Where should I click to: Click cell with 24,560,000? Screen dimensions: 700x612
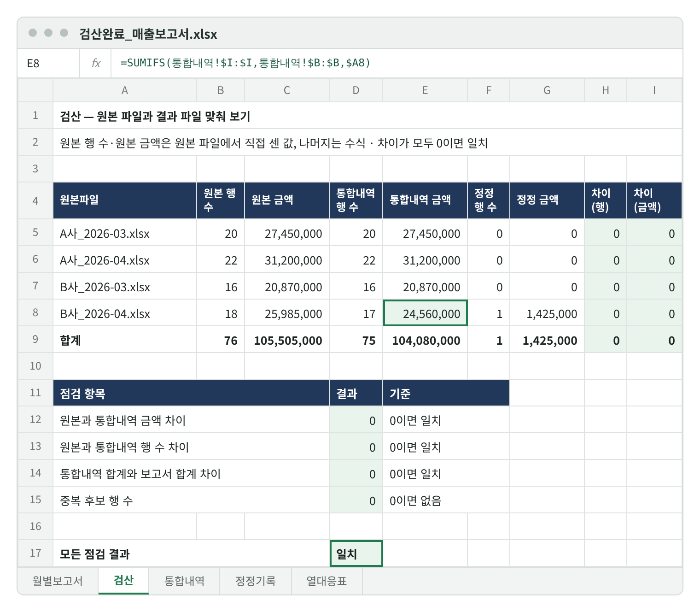point(425,313)
